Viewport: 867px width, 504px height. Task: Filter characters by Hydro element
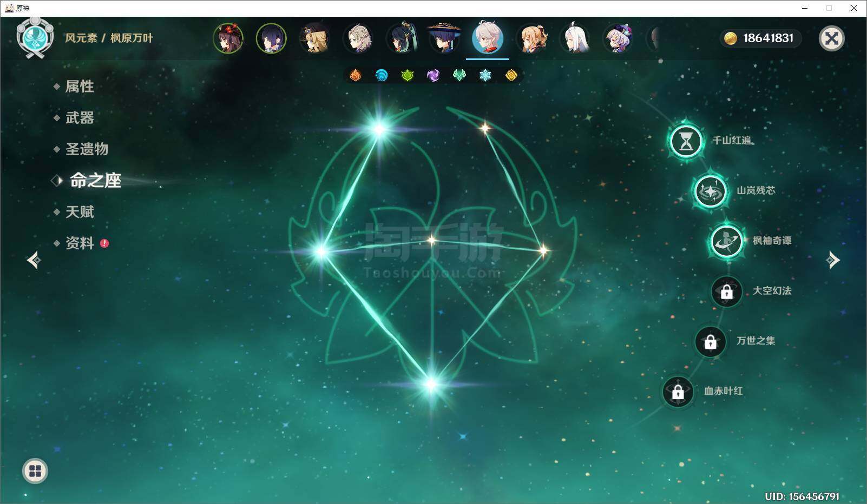(382, 75)
